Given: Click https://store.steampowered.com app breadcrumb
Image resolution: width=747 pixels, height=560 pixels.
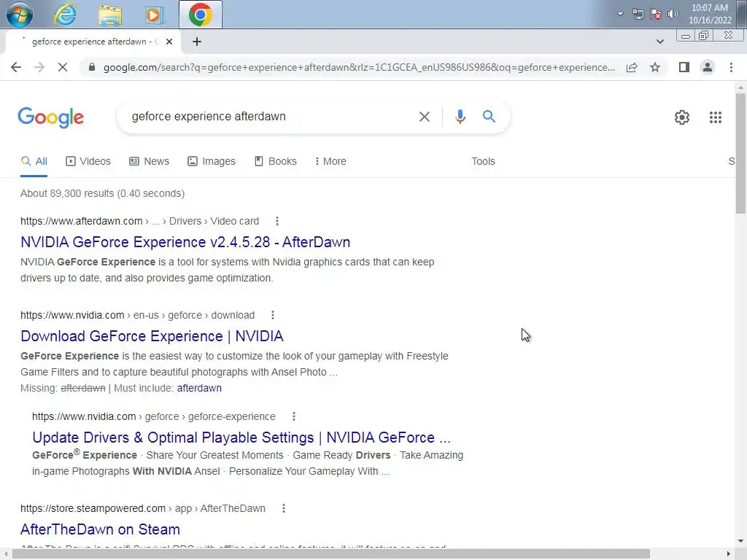Looking at the screenshot, I should pos(143,508).
